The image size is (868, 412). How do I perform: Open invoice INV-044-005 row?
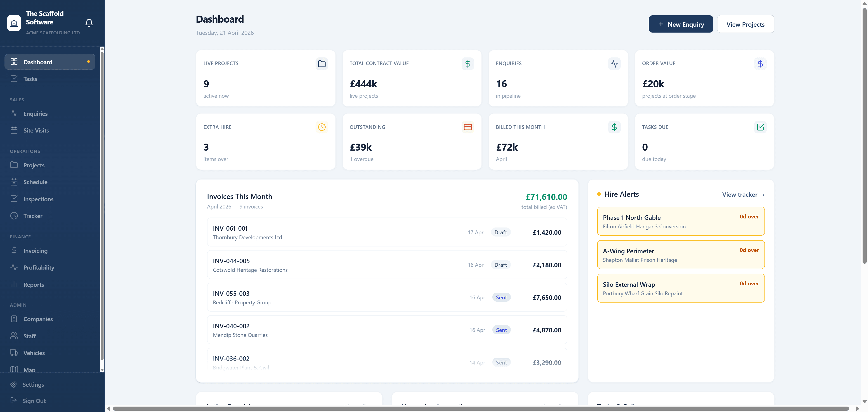click(x=387, y=265)
